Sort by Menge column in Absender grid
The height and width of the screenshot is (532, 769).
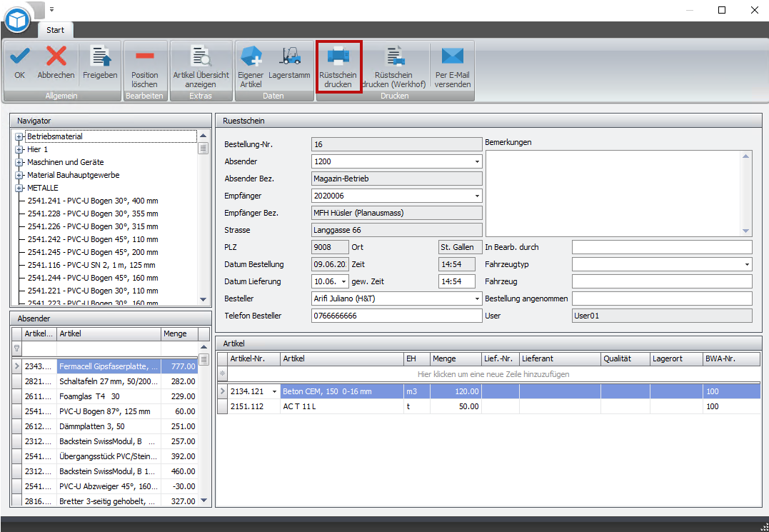pyautogui.click(x=179, y=333)
